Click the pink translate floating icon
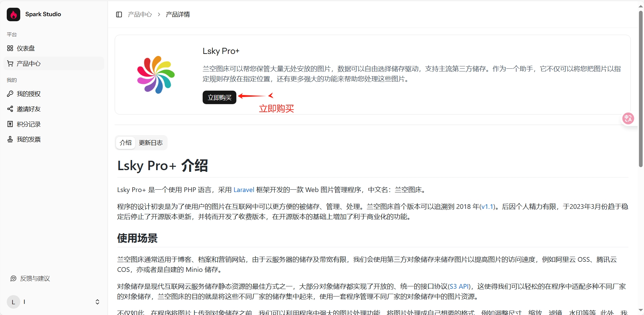This screenshot has height=315, width=644. click(x=628, y=119)
